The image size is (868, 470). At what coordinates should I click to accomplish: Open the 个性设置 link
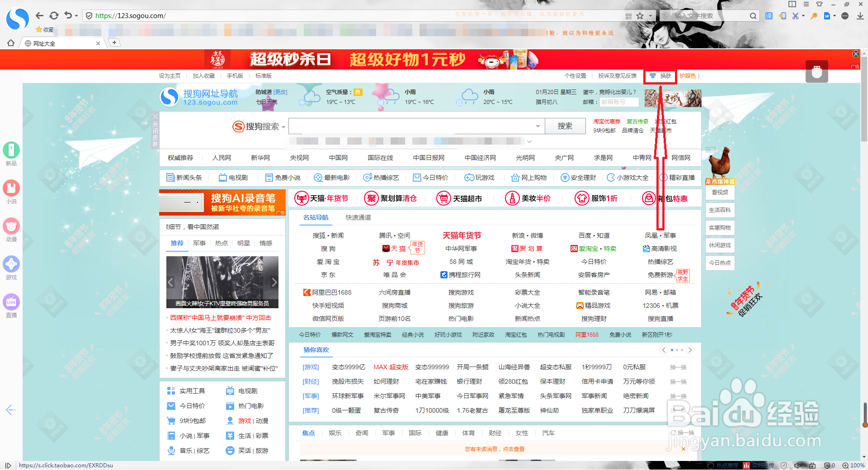(x=575, y=76)
